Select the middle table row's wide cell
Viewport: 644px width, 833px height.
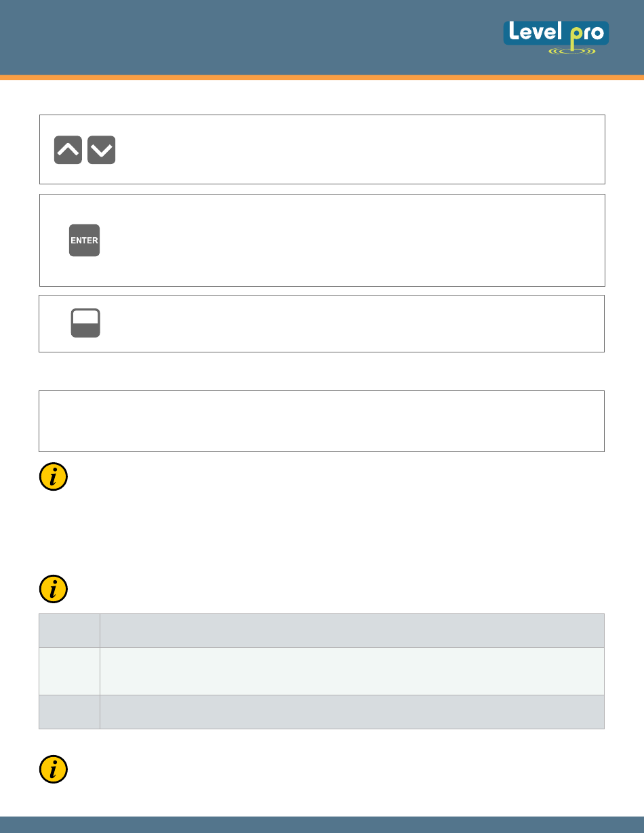pyautogui.click(x=352, y=671)
